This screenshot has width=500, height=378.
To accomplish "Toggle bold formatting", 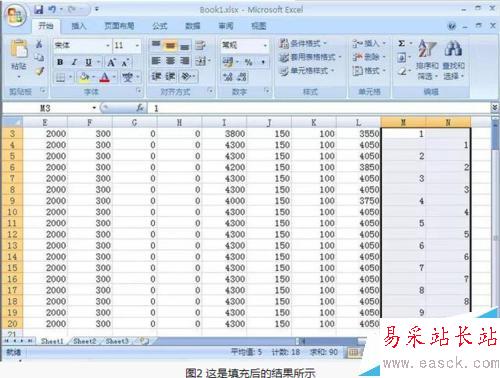I will pyautogui.click(x=60, y=62).
